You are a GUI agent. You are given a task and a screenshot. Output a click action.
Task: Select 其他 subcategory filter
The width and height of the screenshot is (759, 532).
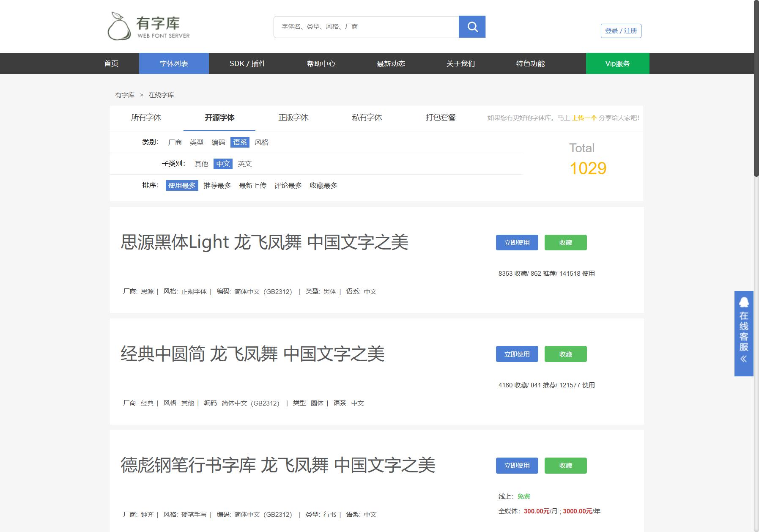[x=201, y=164]
